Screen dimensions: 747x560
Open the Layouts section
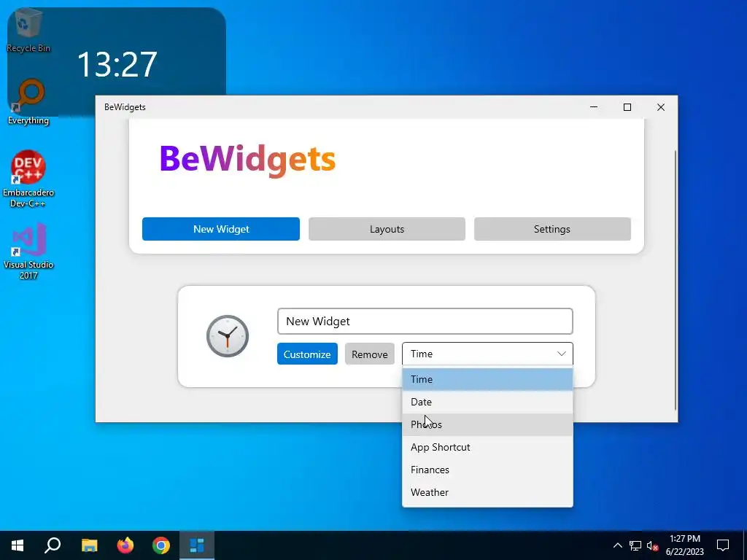pyautogui.click(x=387, y=229)
